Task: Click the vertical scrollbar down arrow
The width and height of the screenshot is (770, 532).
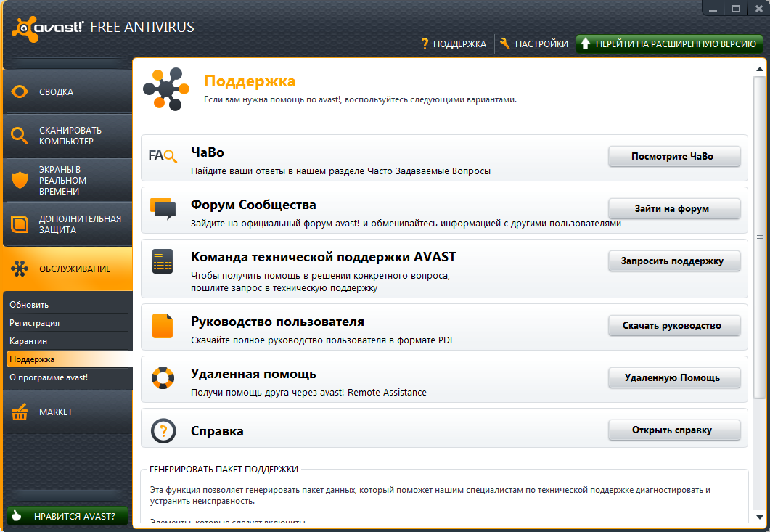Action: point(760,517)
